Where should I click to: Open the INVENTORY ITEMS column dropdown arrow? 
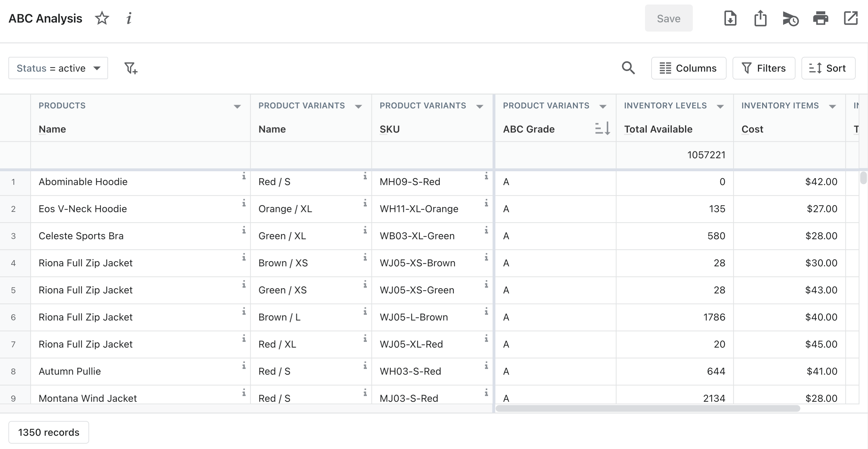832,107
